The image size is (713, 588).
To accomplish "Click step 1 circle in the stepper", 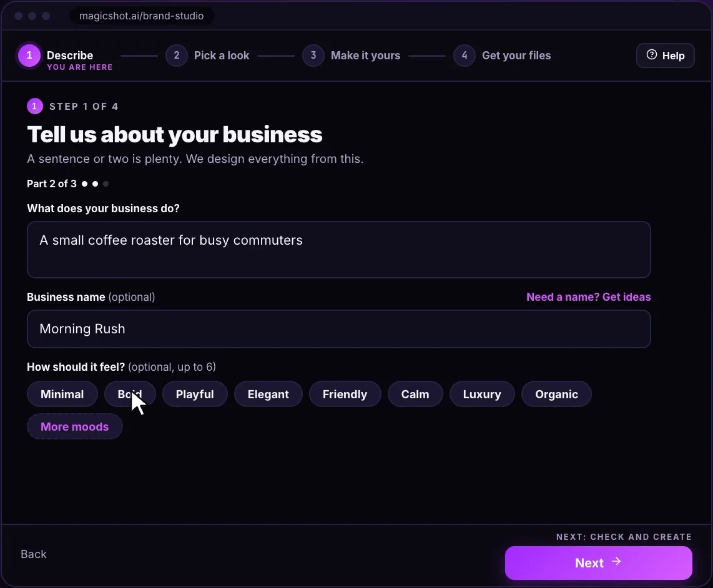I will pos(29,56).
